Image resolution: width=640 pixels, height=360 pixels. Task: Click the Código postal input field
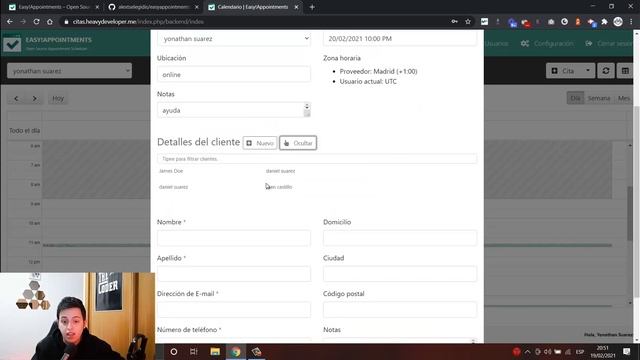400,309
